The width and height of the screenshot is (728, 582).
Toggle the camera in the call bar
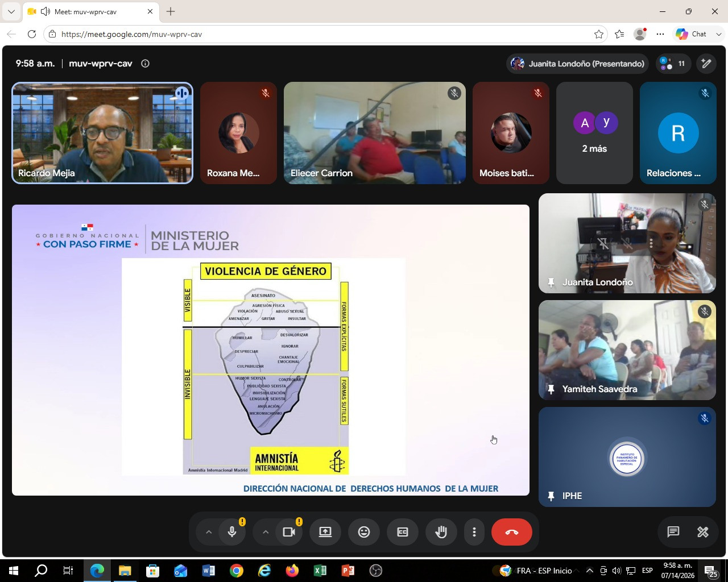(x=289, y=532)
